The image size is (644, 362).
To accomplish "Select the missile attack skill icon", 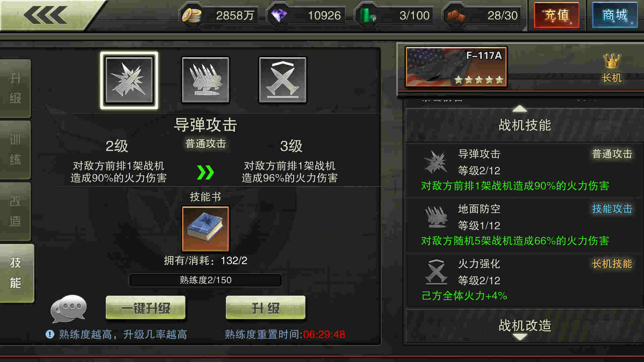I will pos(129,80).
